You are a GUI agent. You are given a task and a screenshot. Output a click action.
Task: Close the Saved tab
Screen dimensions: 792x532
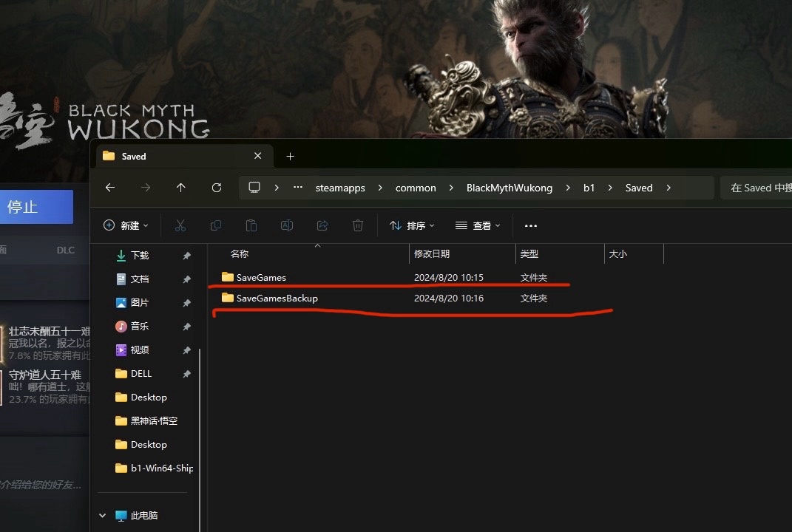(x=257, y=156)
